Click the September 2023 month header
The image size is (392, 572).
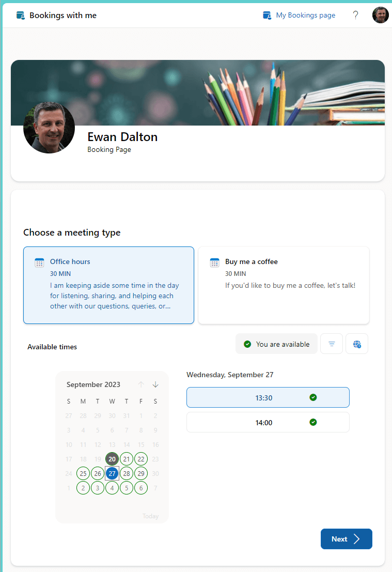pyautogui.click(x=93, y=384)
